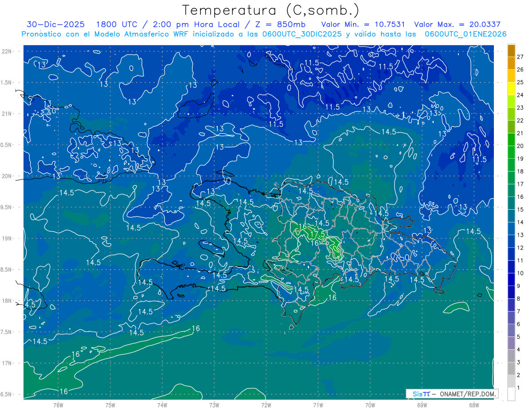
Task: Click legend value "2" on the color scale
Action: [518, 375]
